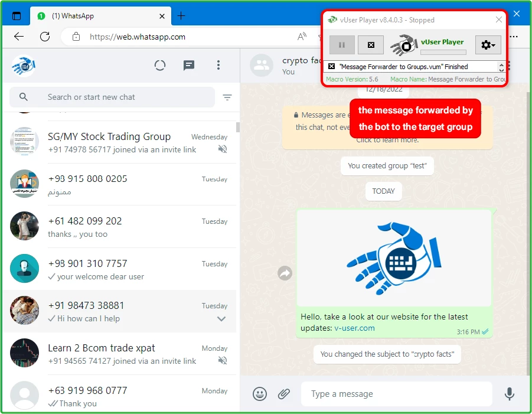Image resolution: width=532 pixels, height=414 pixels.
Task: Select the (1) WhatsApp tab
Action: coord(100,16)
